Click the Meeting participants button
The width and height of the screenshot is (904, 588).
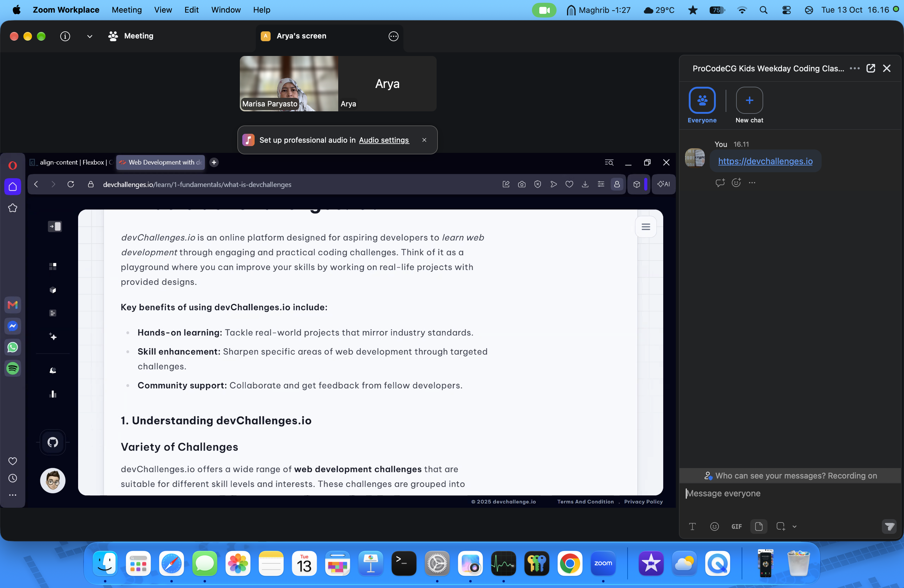(131, 36)
